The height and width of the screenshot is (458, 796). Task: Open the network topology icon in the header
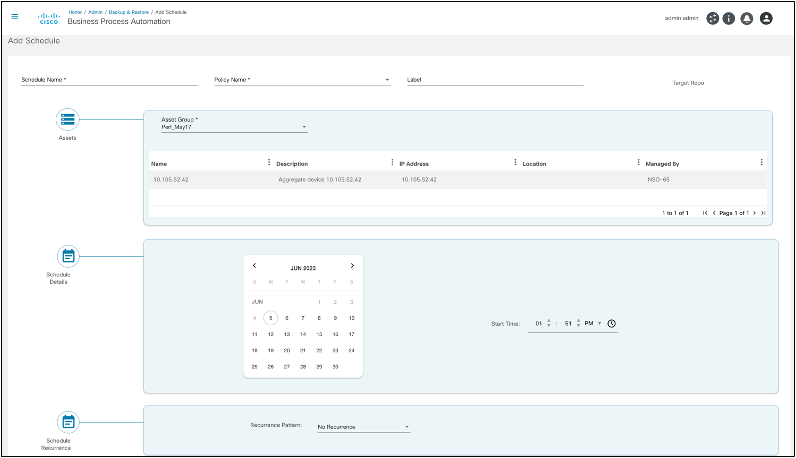[712, 18]
